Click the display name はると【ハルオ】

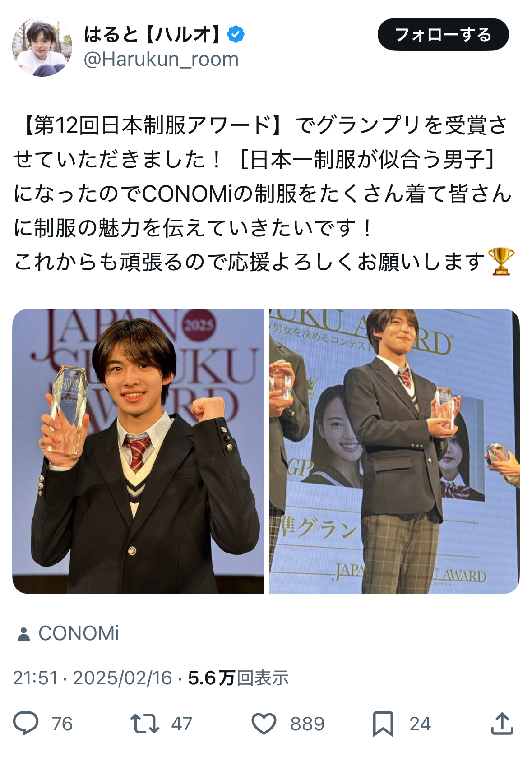point(153,34)
